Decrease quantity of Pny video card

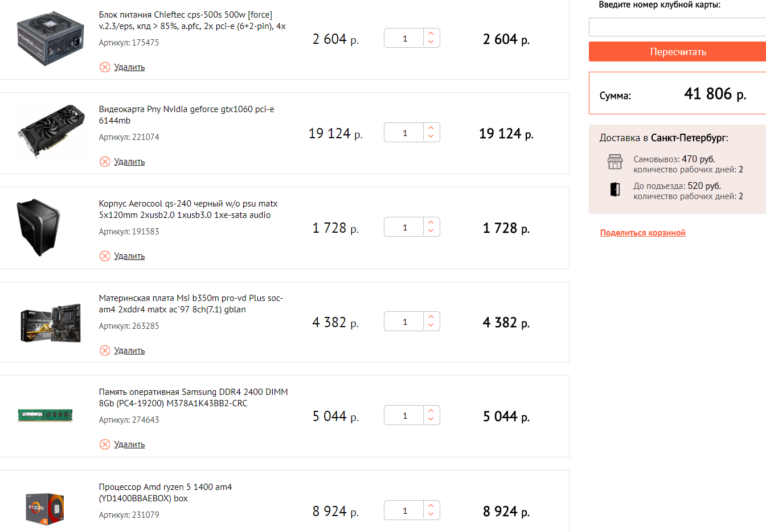point(431,137)
